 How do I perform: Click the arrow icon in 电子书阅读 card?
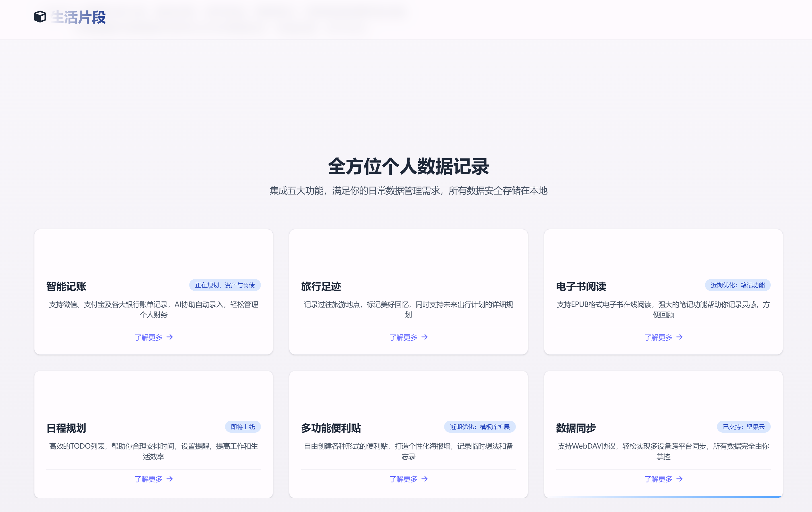tap(679, 337)
